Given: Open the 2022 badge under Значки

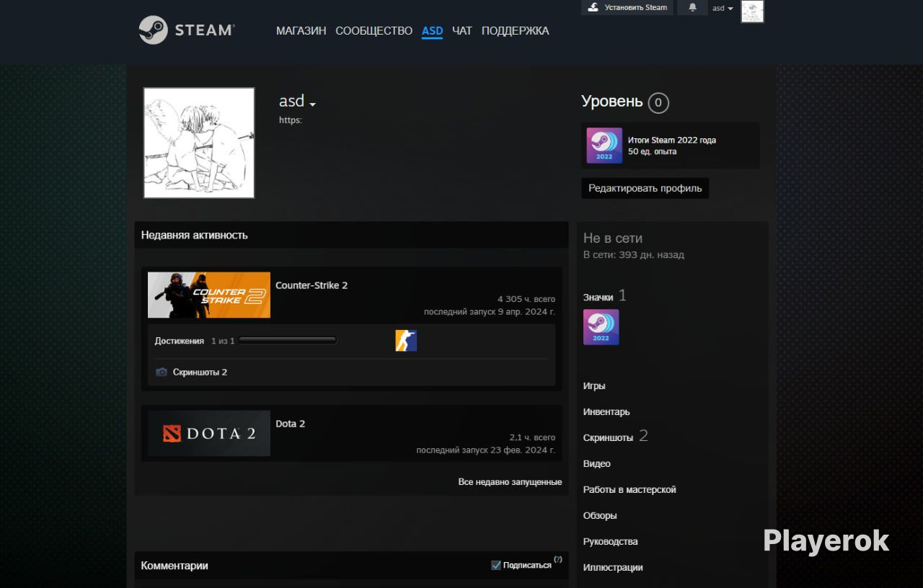Looking at the screenshot, I should (601, 327).
